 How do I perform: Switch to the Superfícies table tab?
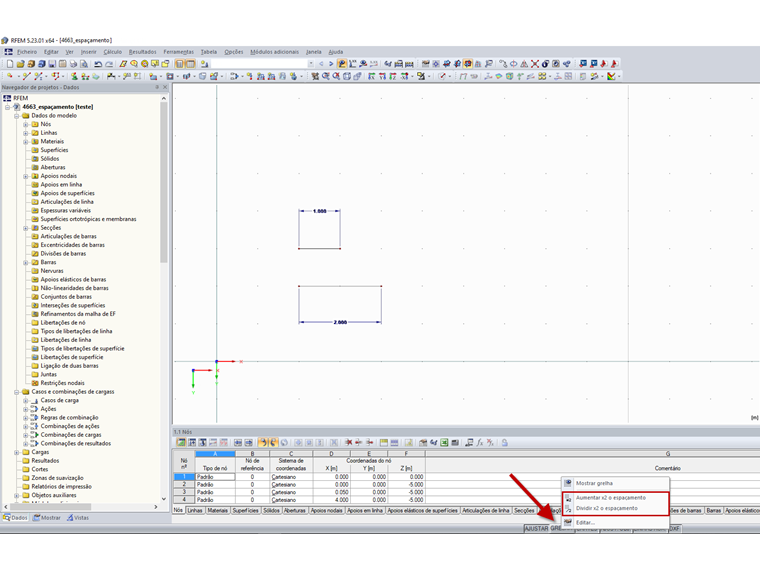point(246,510)
